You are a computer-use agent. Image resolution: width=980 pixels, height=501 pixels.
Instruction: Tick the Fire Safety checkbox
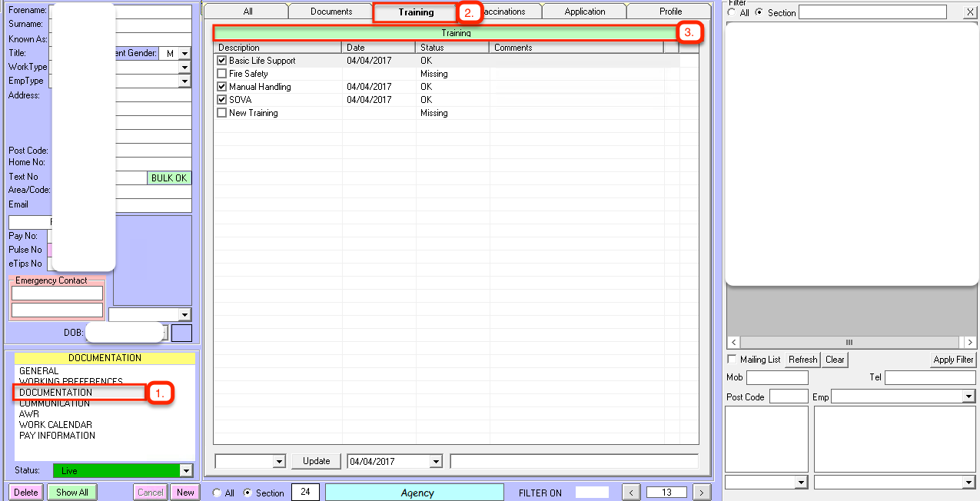click(222, 74)
